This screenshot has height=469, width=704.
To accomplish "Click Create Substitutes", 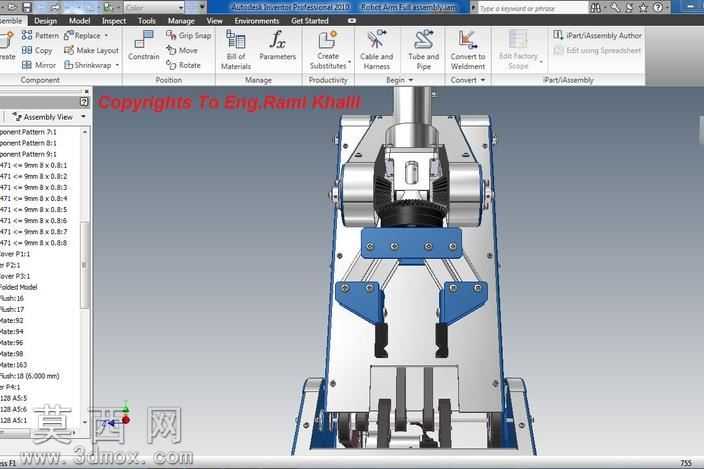I will pos(328,50).
